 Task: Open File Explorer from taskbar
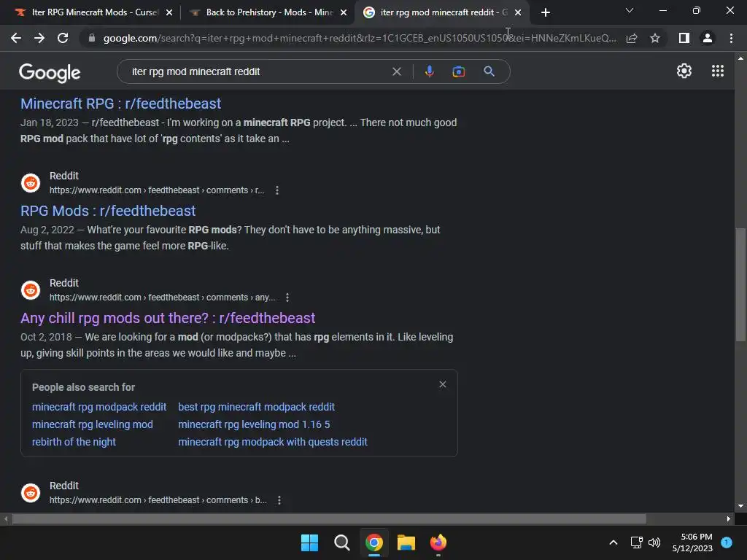[x=406, y=542]
